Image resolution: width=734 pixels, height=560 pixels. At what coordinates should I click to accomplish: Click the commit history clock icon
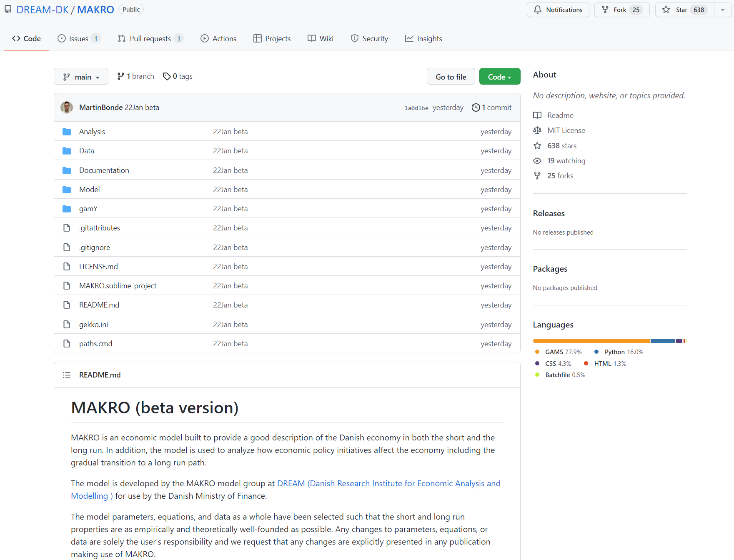476,107
